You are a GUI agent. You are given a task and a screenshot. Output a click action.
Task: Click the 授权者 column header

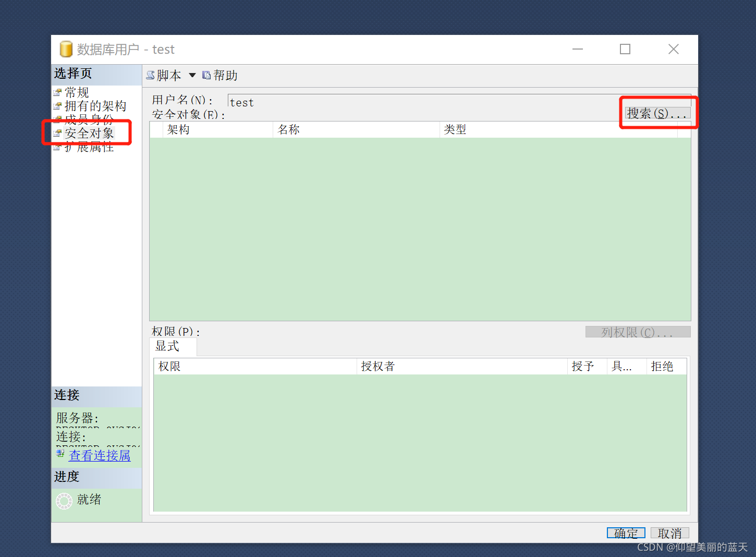tap(462, 366)
